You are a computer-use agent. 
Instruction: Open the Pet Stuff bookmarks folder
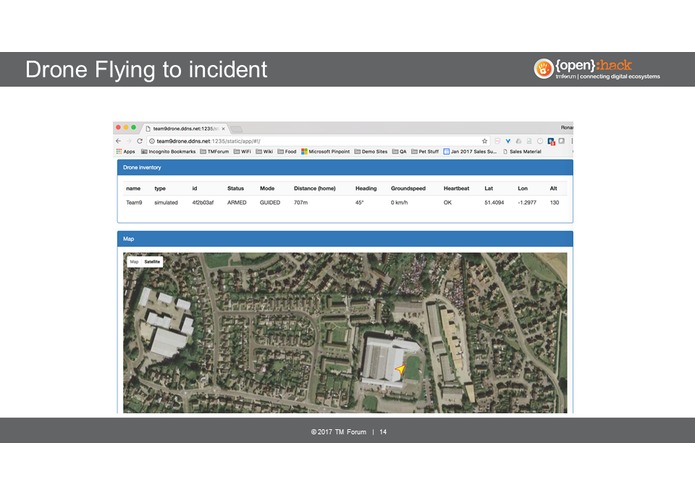tap(425, 152)
